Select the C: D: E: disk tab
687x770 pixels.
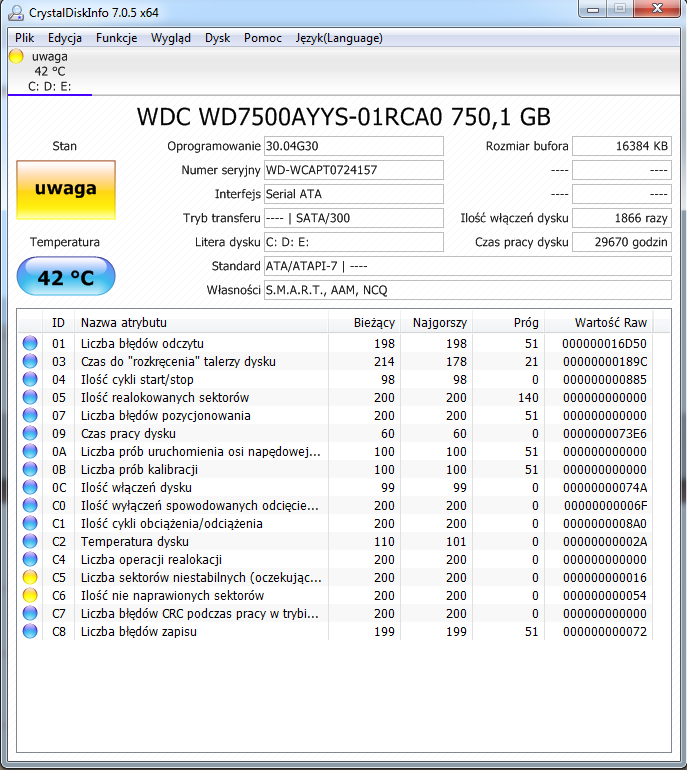click(49, 86)
